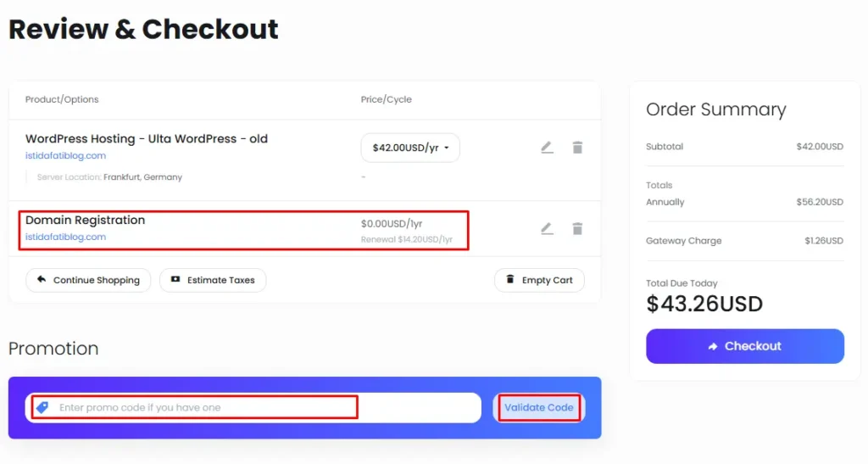
Task: Edit the Domain Registration cart item
Action: 547,228
